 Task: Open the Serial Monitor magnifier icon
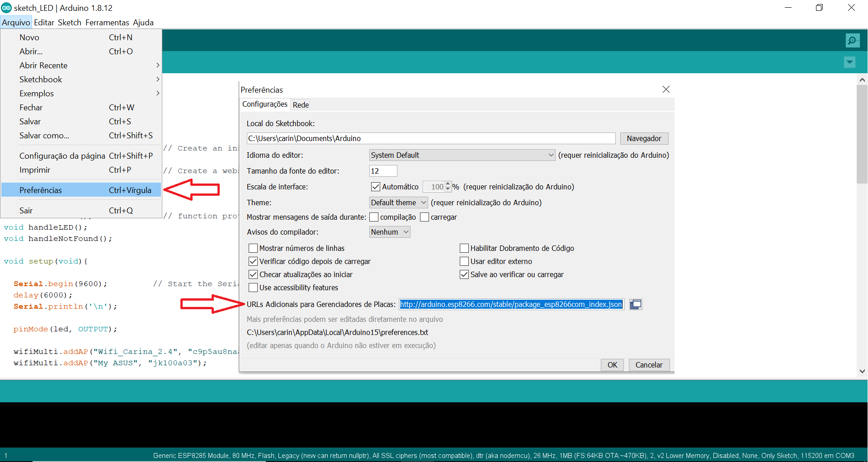click(852, 41)
